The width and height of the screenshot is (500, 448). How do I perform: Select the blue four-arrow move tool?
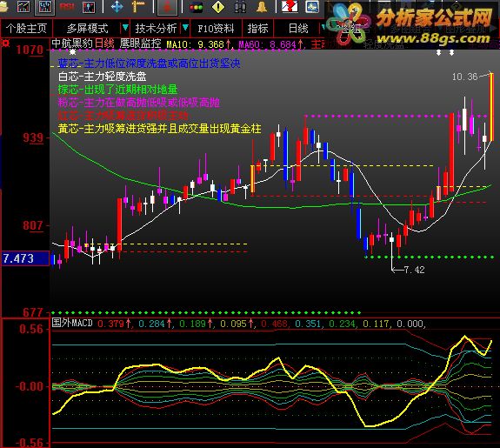117,7
